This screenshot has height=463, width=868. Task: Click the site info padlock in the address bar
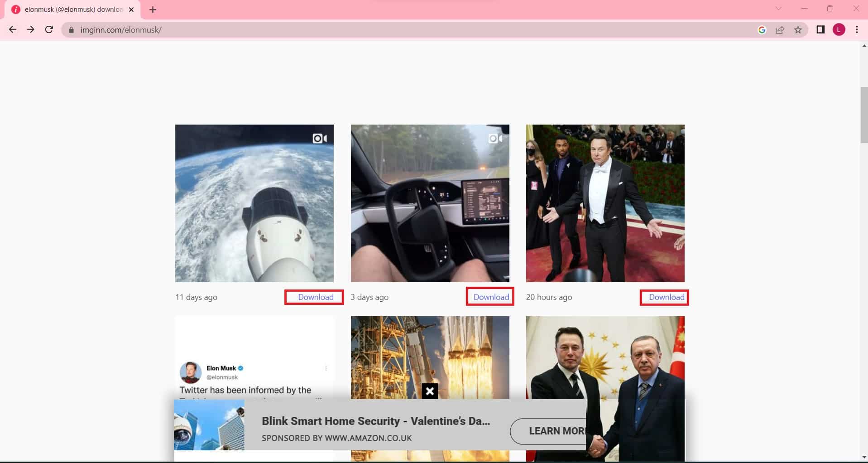[71, 30]
